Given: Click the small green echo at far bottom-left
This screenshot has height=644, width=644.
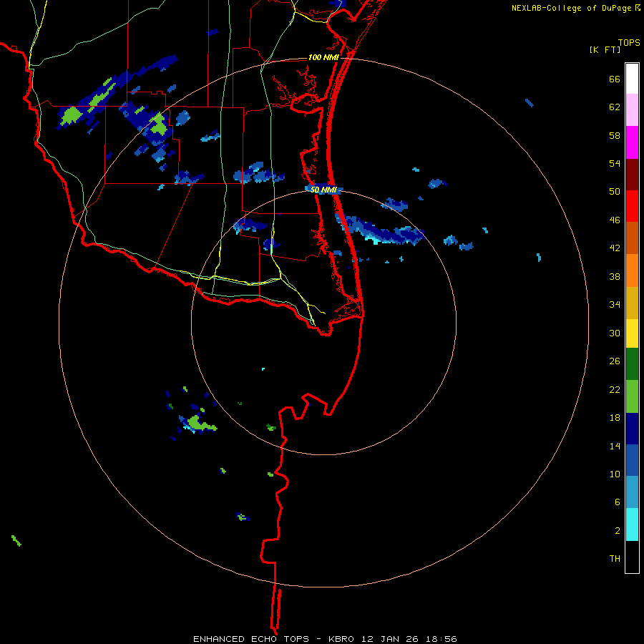Looking at the screenshot, I should (16, 541).
